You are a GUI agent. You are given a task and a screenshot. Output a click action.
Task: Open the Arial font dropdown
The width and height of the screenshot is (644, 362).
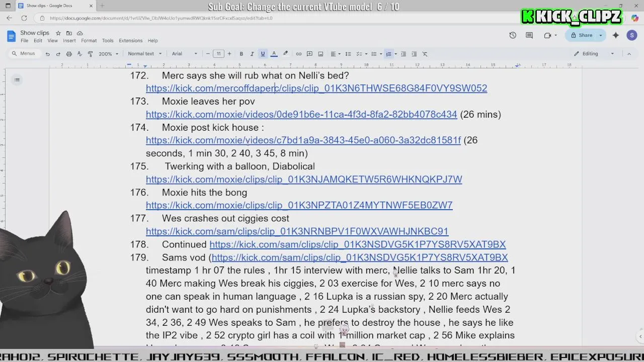185,54
